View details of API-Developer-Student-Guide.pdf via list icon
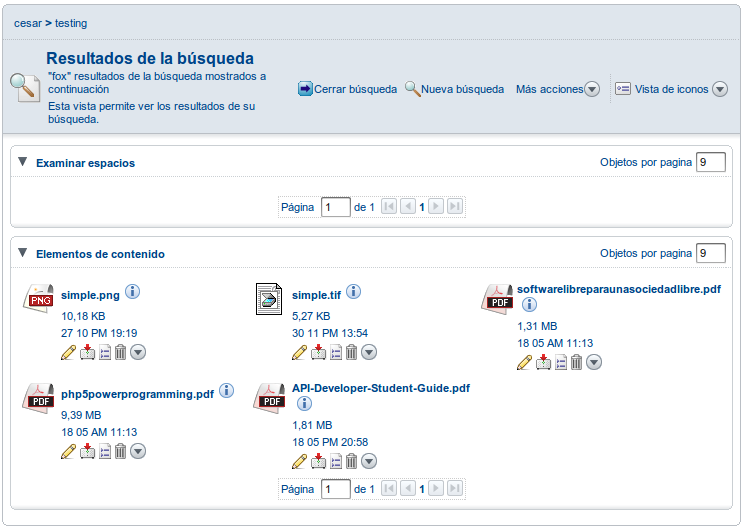Viewport: 743px width, 528px height. (335, 461)
